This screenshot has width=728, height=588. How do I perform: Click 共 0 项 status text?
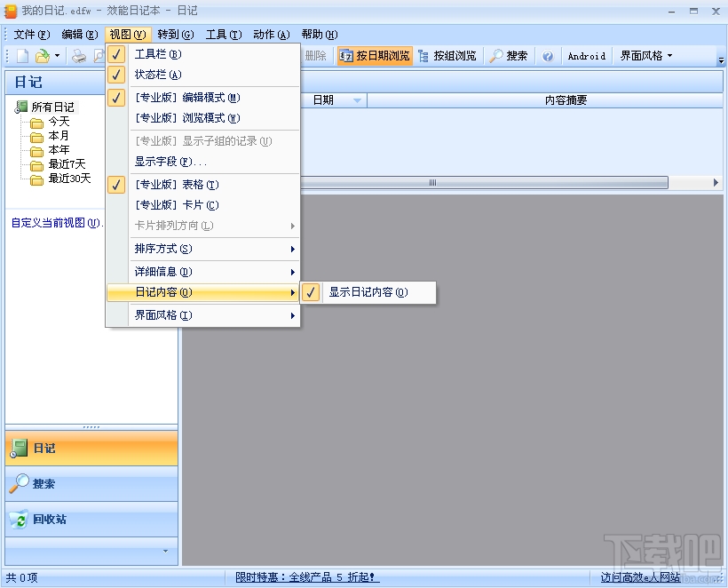(22, 577)
